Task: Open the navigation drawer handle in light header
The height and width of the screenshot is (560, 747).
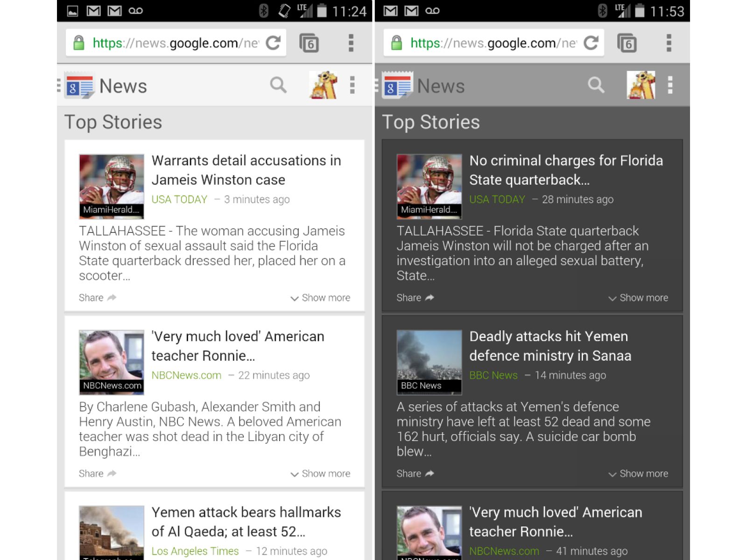Action: point(59,85)
